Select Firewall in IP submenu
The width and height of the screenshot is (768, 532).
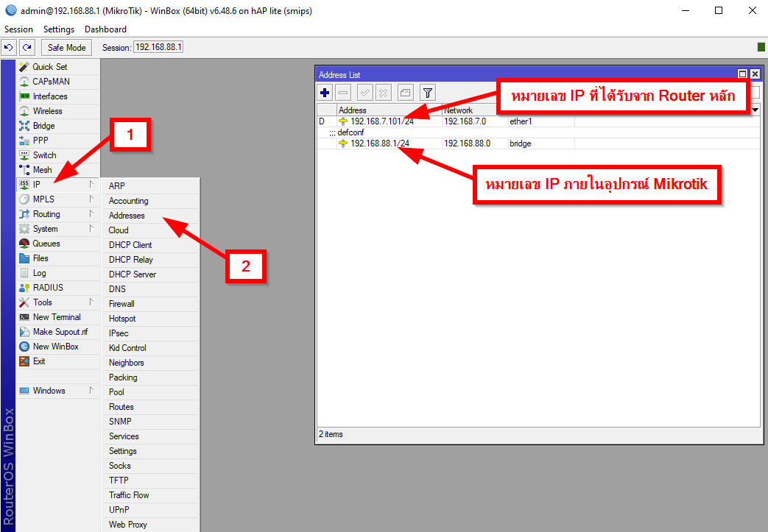(x=150, y=303)
